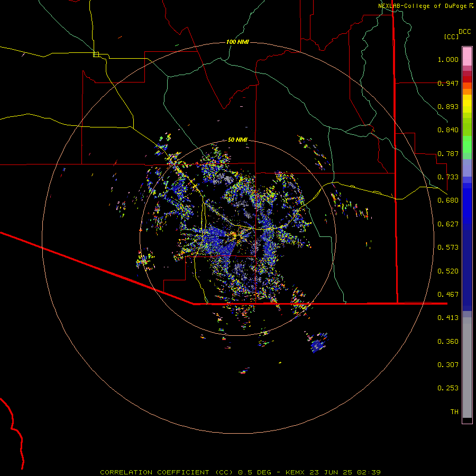Click the 0.680 scale value
Viewport: 476px width, 476px height.
pos(448,200)
